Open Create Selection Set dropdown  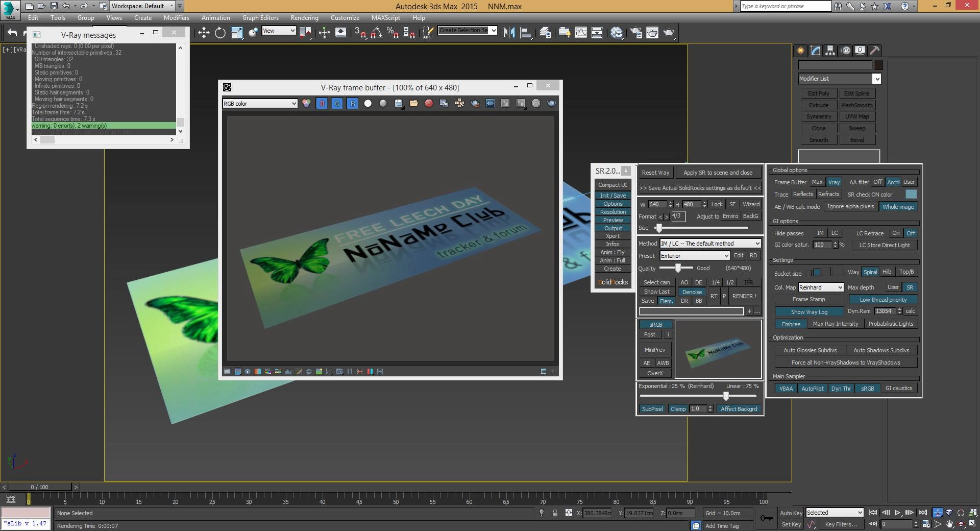(468, 31)
